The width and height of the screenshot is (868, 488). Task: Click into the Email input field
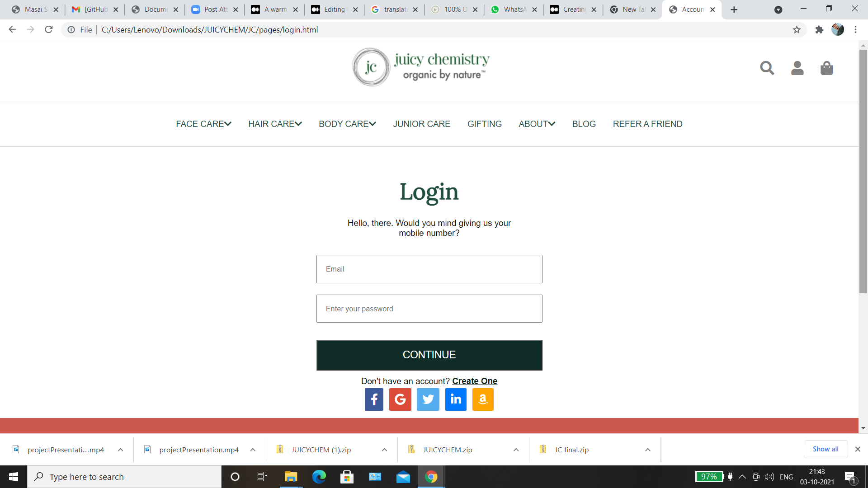click(429, 269)
